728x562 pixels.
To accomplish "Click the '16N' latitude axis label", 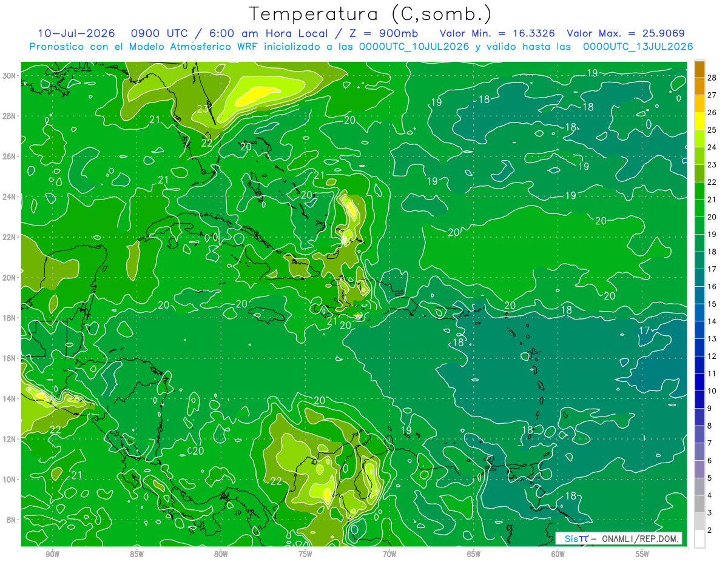I will 10,358.
